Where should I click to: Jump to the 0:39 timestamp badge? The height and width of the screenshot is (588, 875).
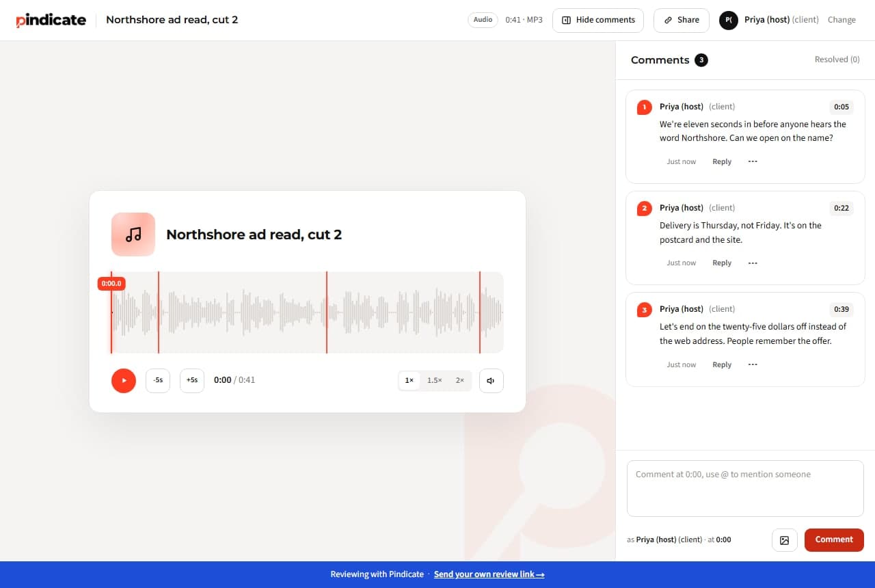coord(842,309)
